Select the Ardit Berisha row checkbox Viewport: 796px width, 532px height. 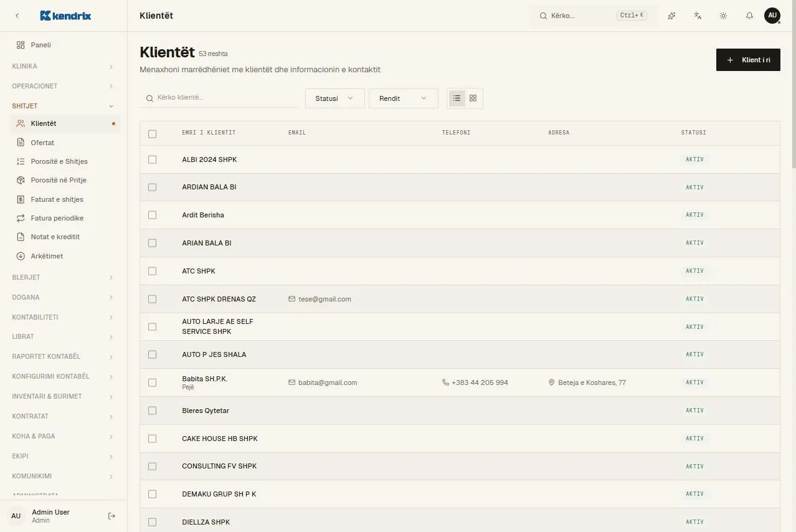click(153, 215)
